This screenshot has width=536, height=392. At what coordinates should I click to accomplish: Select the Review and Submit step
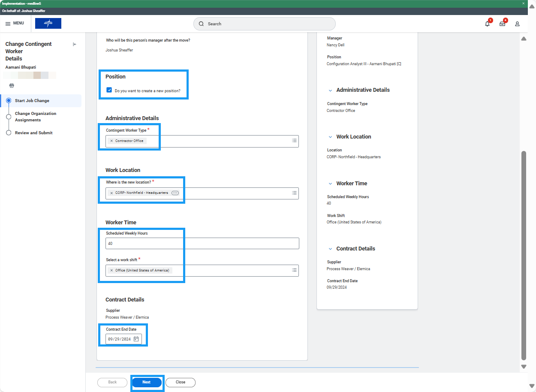click(x=33, y=133)
